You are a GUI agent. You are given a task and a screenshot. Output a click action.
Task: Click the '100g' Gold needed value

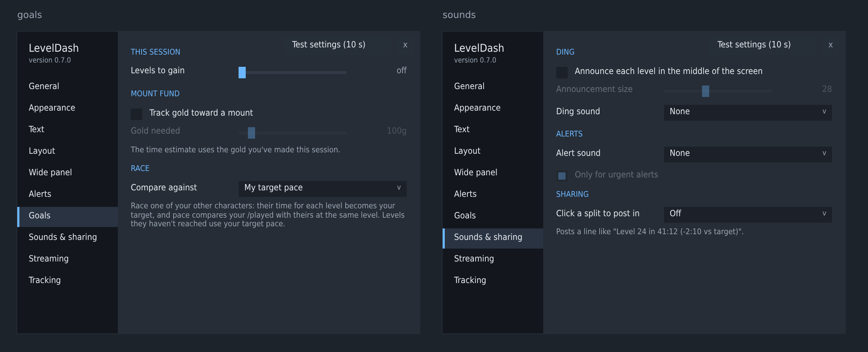tap(397, 131)
